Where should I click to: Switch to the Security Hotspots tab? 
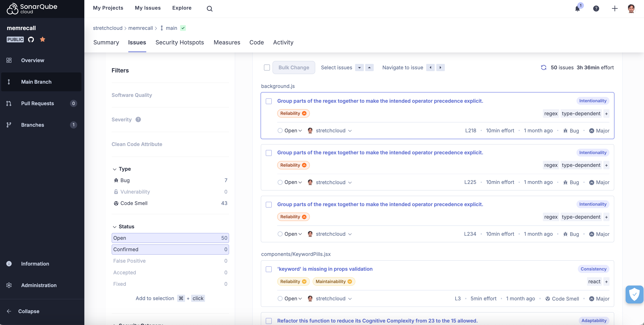(x=180, y=42)
